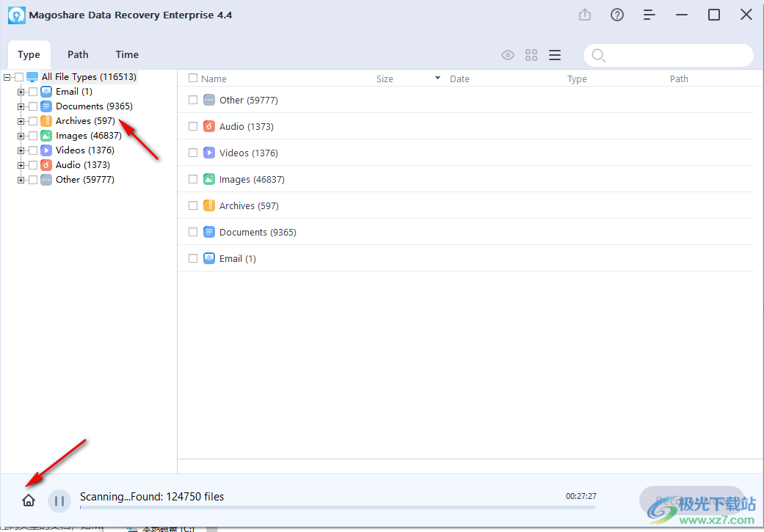The image size is (764, 532).
Task: Collapse the All File Types tree node
Action: (7, 77)
